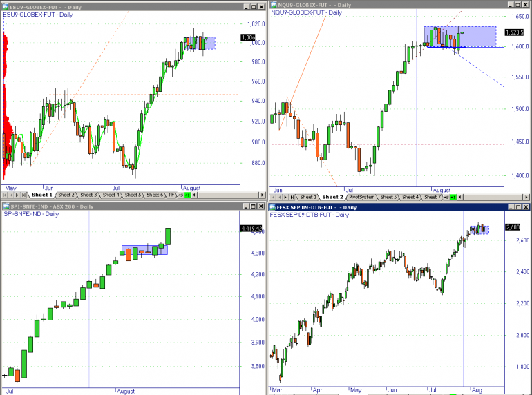Click the 2,688 price label on FESX chart
This screenshot has height=395, width=532.
click(513, 227)
